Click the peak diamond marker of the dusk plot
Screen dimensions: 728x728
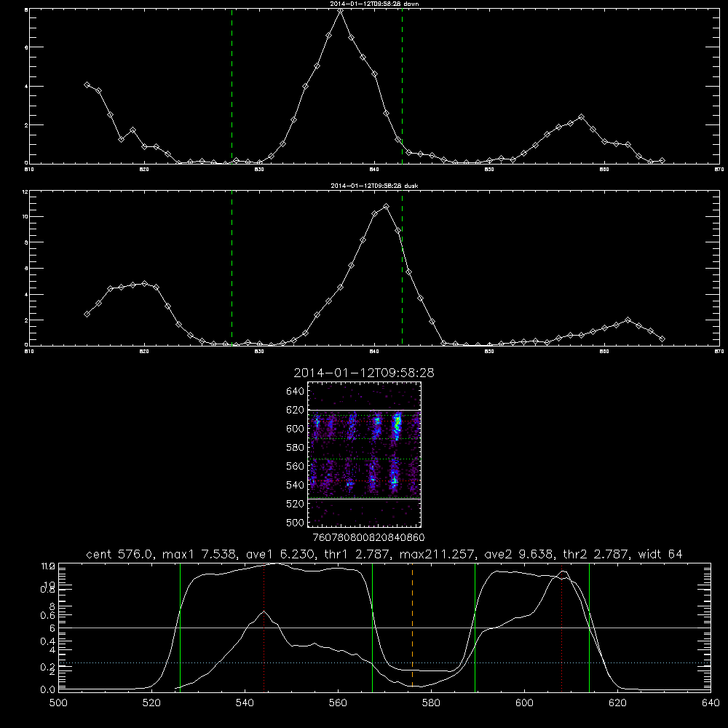click(x=386, y=206)
